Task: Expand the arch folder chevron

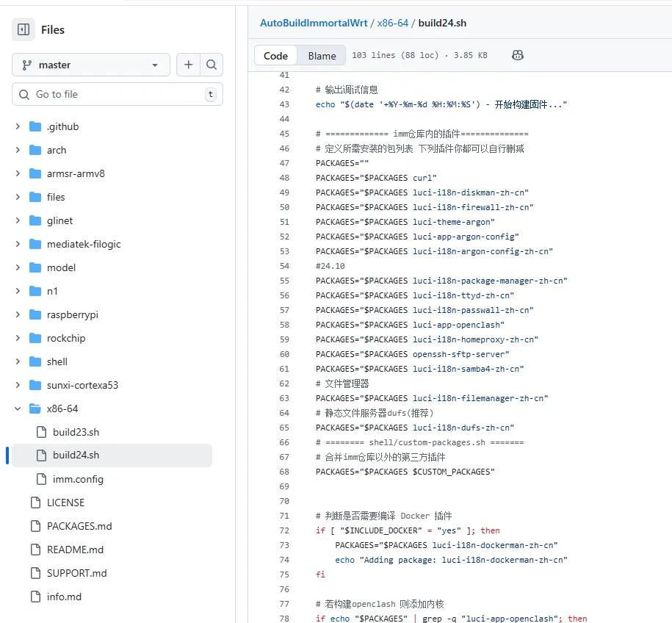Action: coord(18,150)
